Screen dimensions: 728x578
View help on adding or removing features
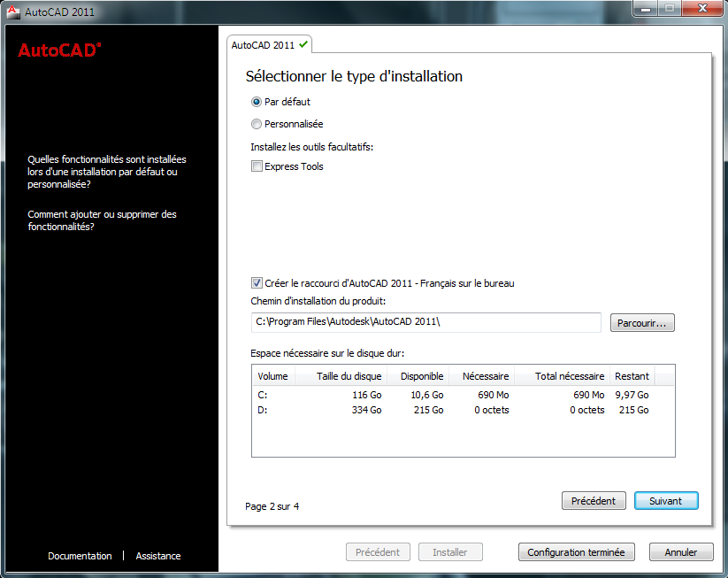[x=100, y=220]
